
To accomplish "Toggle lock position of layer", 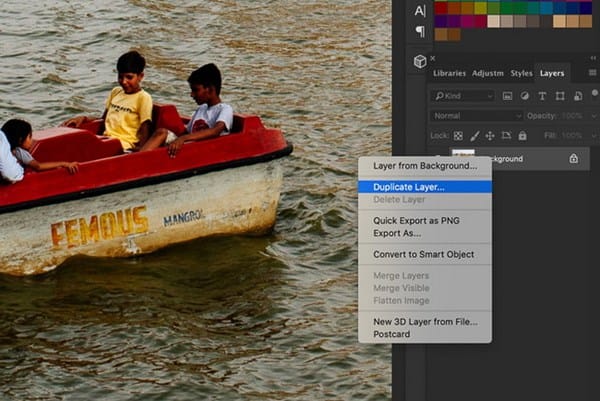I will (490, 135).
